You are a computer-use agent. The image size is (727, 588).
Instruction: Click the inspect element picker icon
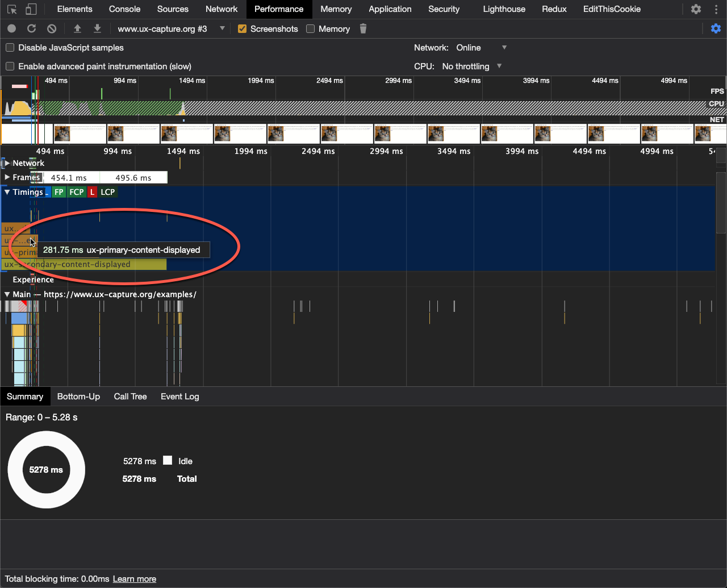click(12, 10)
